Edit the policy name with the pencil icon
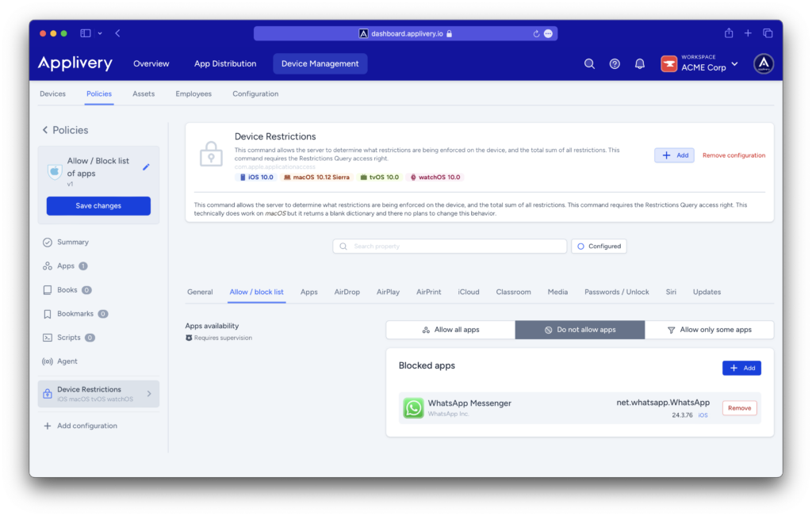 pos(145,167)
